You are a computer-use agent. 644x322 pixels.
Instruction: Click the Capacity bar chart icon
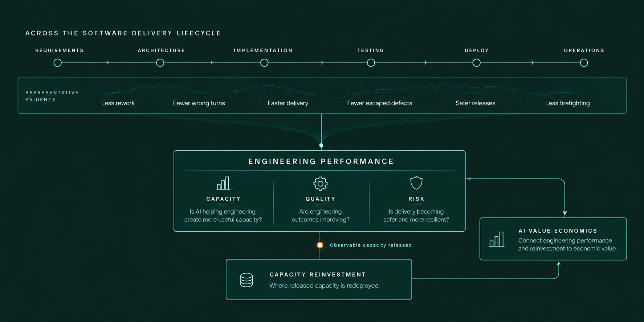[x=223, y=183]
